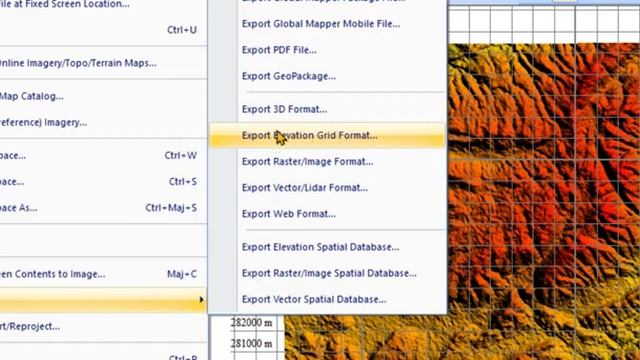The width and height of the screenshot is (640, 360).
Task: Choose Screen Contents to Image item
Action: (x=103, y=274)
